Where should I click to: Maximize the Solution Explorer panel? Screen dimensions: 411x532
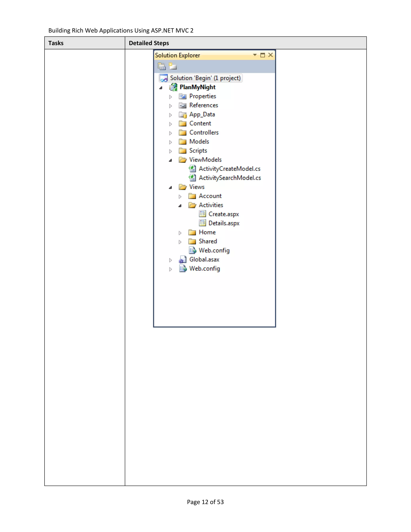tap(262, 55)
